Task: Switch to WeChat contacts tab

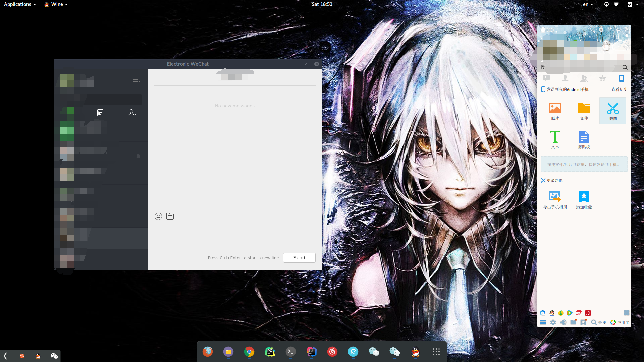Action: 132,113
